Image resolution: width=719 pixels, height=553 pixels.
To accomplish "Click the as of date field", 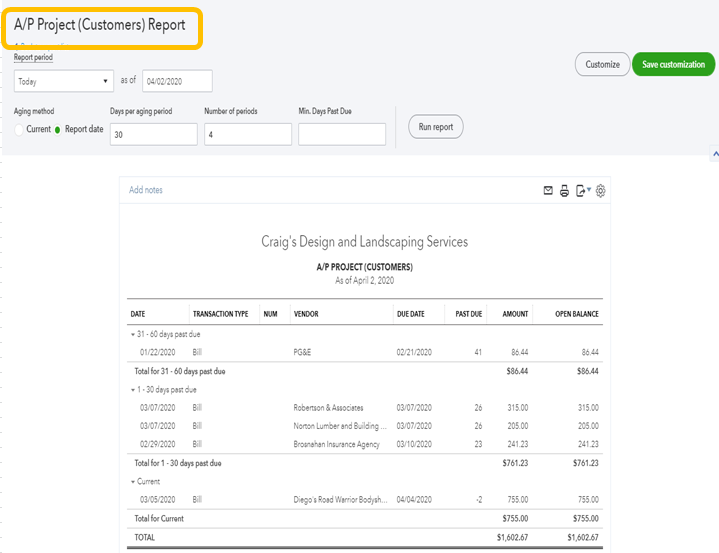I will pyautogui.click(x=177, y=82).
